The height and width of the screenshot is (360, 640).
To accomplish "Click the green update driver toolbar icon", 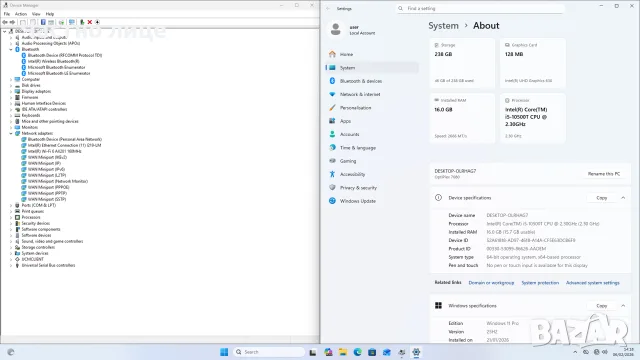I will point(82,22).
